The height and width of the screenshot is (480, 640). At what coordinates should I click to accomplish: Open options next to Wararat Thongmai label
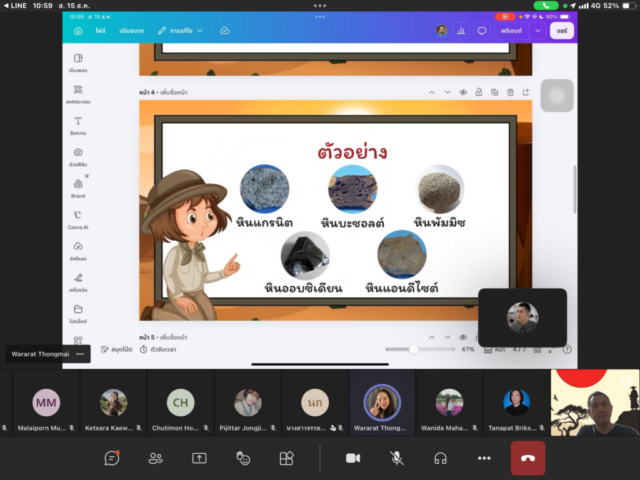coord(80,354)
